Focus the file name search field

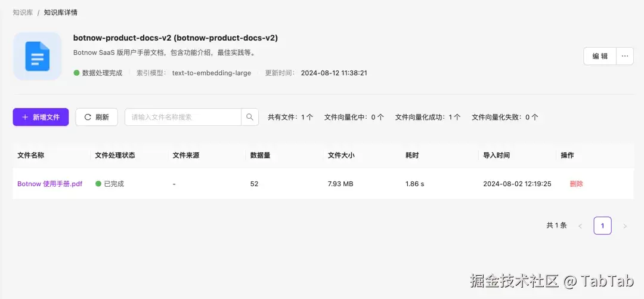pyautogui.click(x=183, y=117)
